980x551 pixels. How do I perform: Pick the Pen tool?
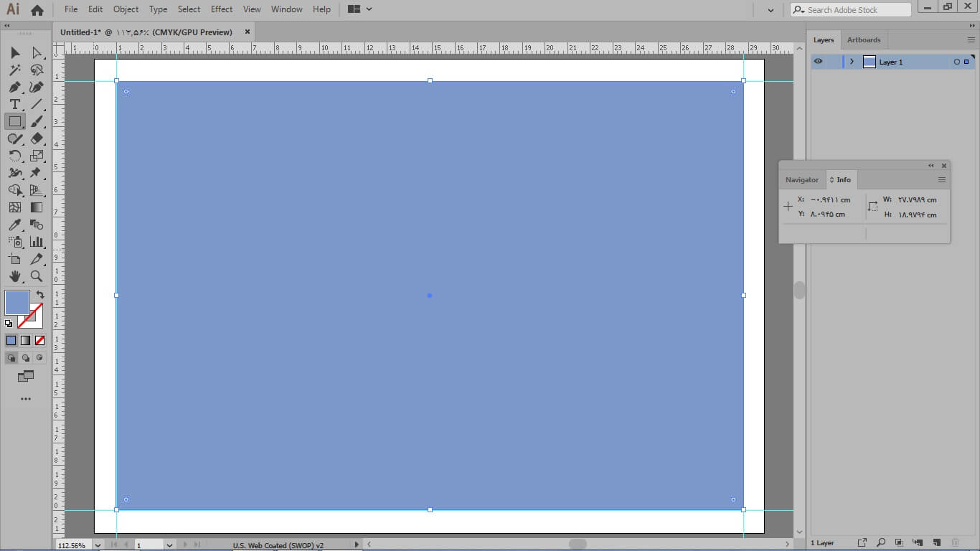point(14,88)
